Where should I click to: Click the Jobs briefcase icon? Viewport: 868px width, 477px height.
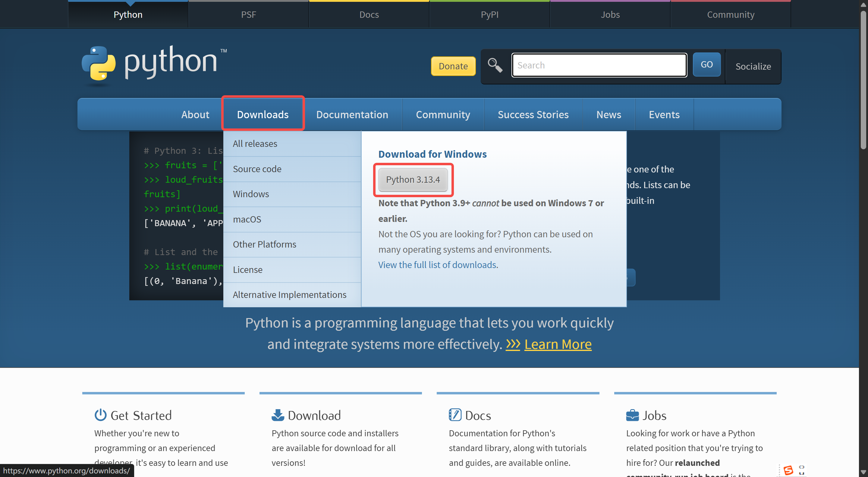pyautogui.click(x=632, y=415)
